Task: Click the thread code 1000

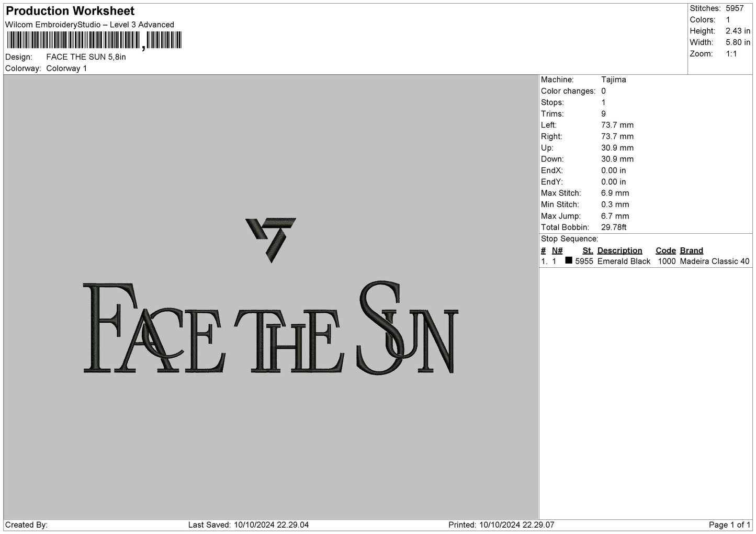Action: (667, 262)
